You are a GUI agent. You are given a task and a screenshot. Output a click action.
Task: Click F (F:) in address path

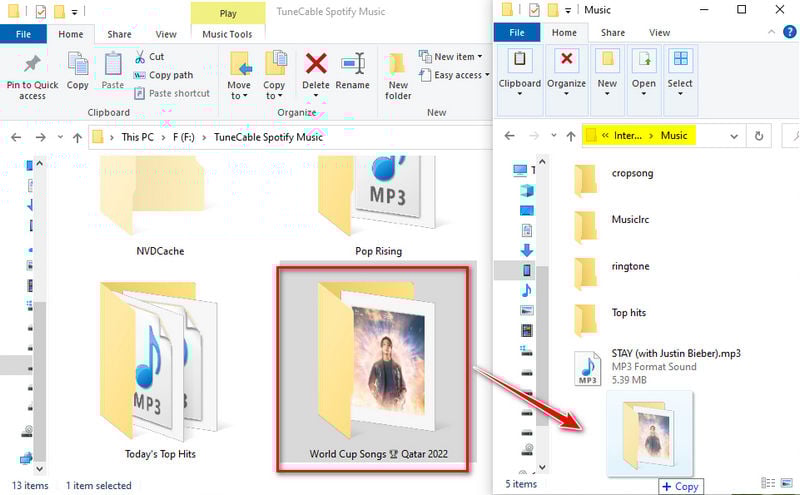[184, 137]
